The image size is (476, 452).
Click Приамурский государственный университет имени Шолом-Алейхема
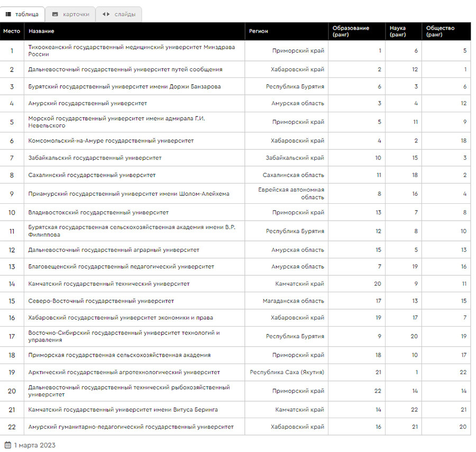129,194
